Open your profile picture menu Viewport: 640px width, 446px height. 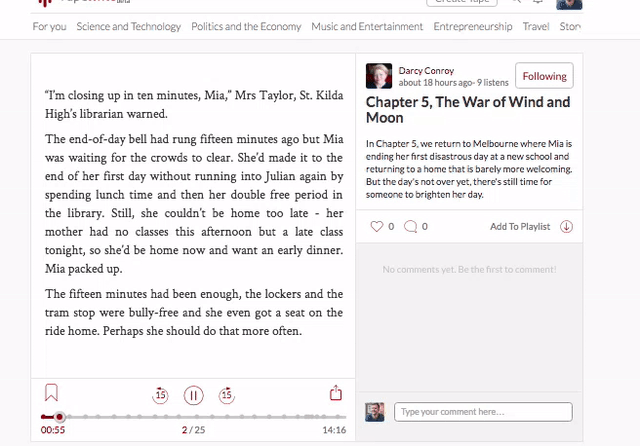(x=569, y=4)
